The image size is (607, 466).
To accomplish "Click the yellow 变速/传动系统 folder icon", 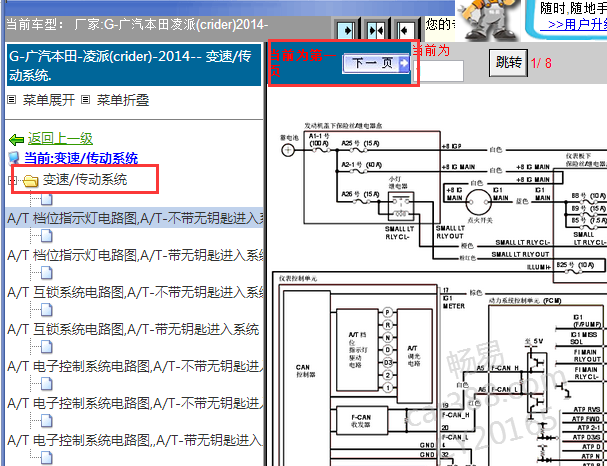I will (x=31, y=181).
